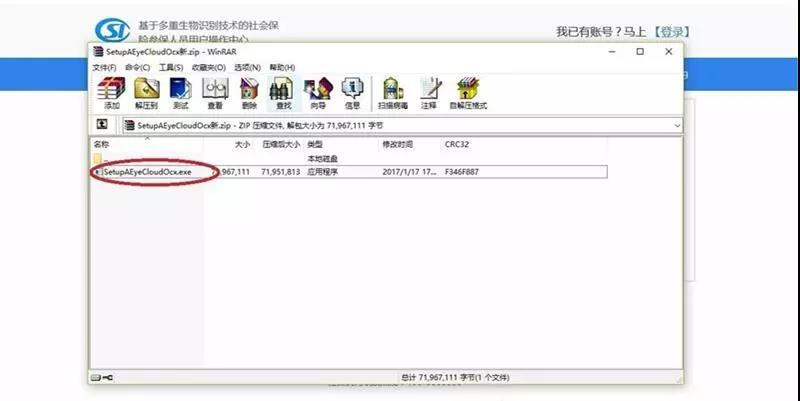Open the Commands (命令) menu
The width and height of the screenshot is (800, 401).
[x=137, y=67]
